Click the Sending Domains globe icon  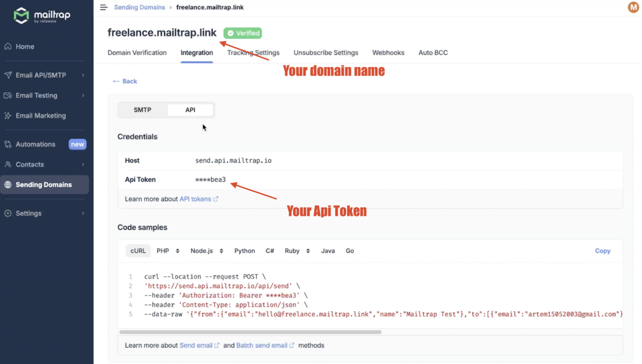pyautogui.click(x=8, y=185)
